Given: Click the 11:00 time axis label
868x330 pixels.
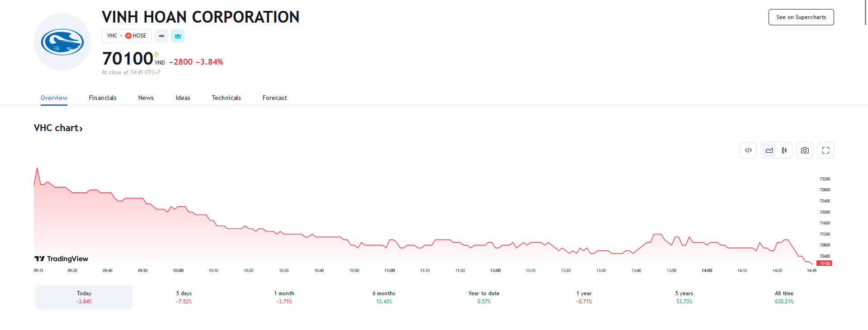Looking at the screenshot, I should click(390, 271).
